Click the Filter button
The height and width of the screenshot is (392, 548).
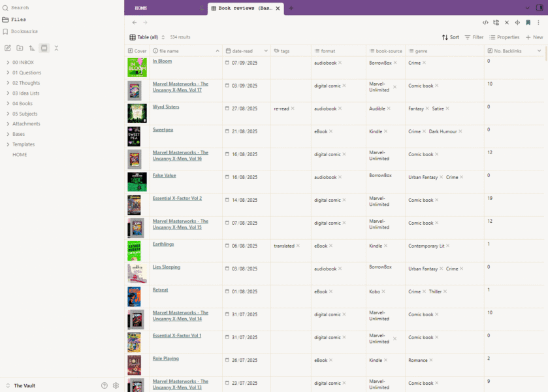pyautogui.click(x=474, y=37)
